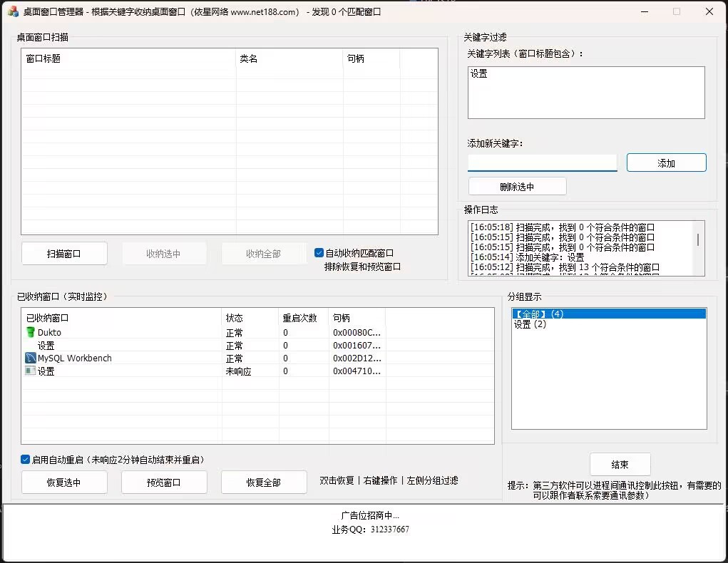728x563 pixels.
Task: Toggle 启用自动重启 checkbox
Action: tap(25, 460)
